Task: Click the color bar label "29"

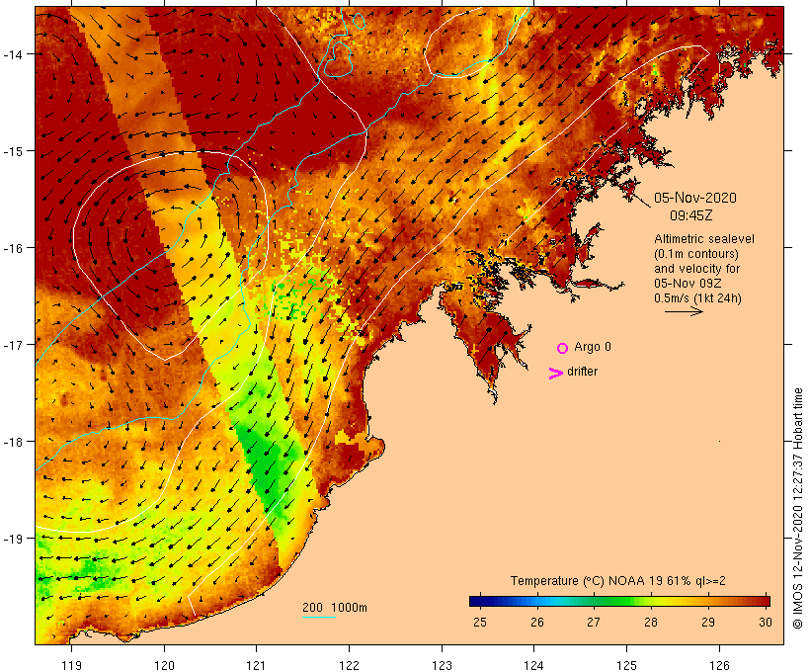Action: pos(707,622)
